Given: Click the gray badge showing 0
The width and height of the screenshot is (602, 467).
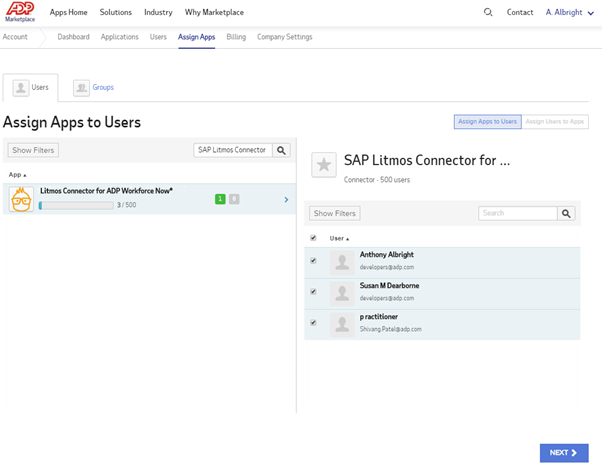Looking at the screenshot, I should coord(234,199).
